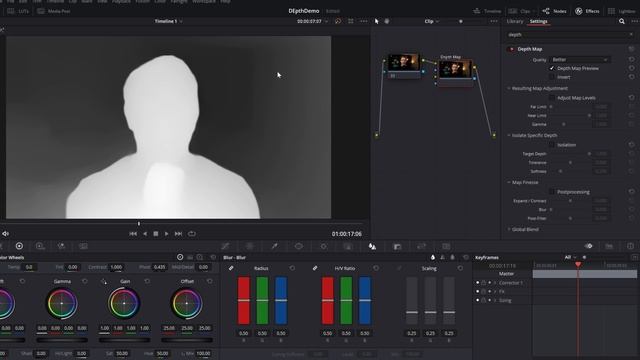The width and height of the screenshot is (640, 360).
Task: Reset the Offset color wheel
Action: click(x=209, y=281)
